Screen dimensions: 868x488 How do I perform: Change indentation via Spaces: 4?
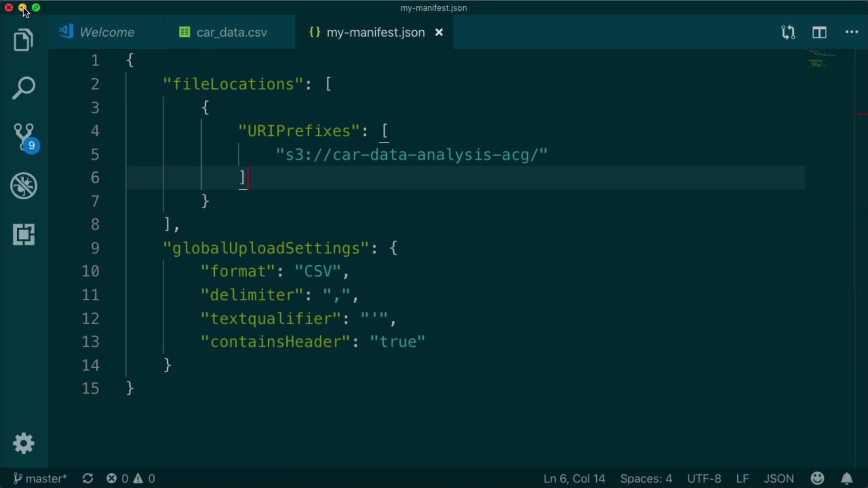pos(646,479)
